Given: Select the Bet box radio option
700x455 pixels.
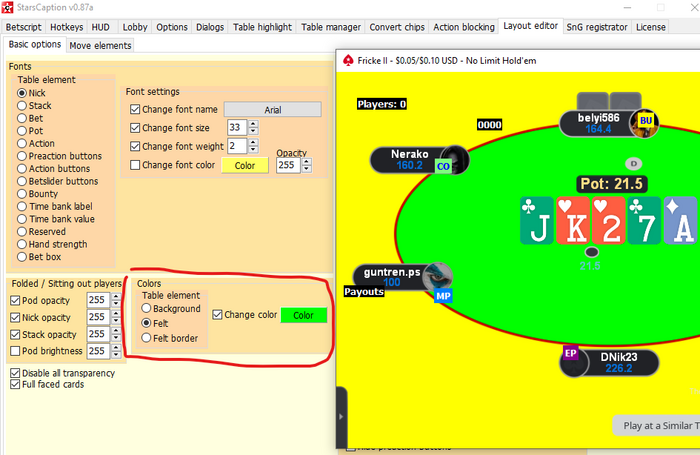Looking at the screenshot, I should [21, 257].
